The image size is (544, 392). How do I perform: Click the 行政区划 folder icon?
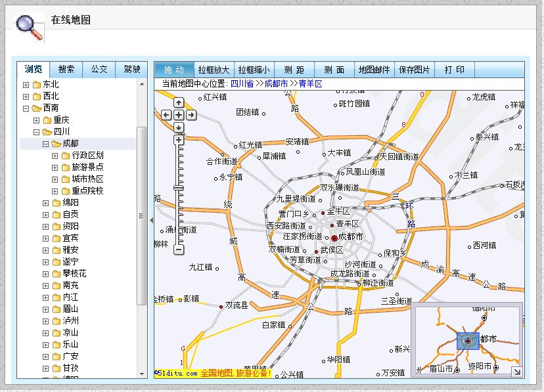(66, 156)
